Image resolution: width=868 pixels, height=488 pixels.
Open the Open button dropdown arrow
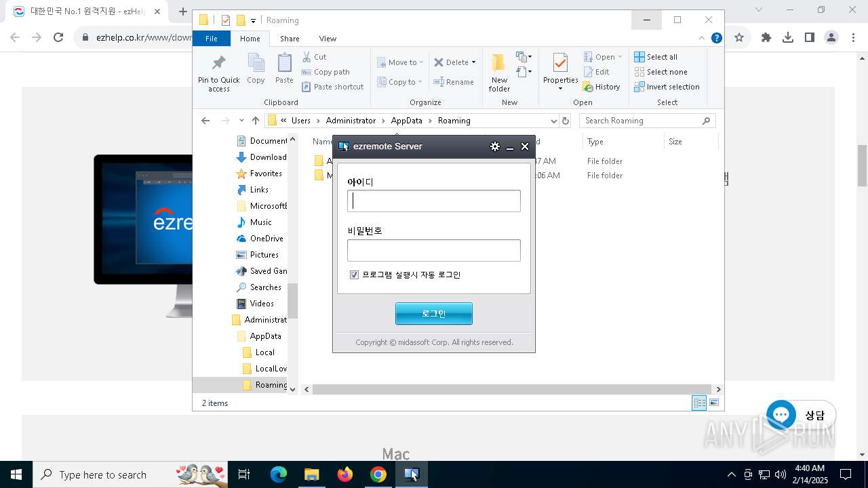pos(620,57)
